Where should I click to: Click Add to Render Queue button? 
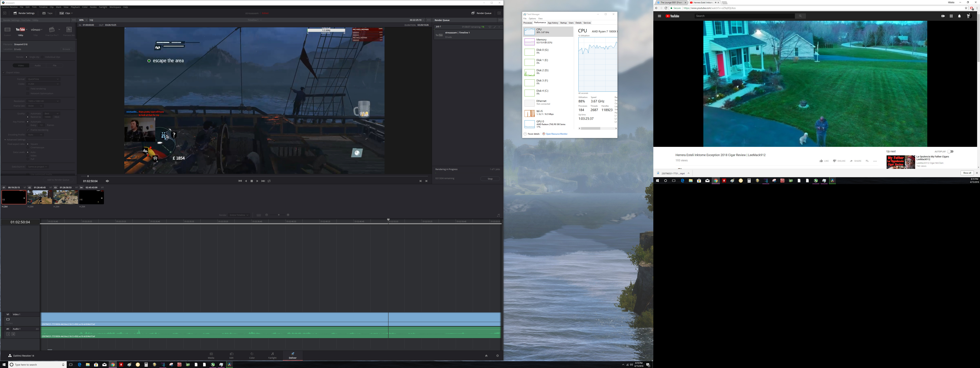tap(58, 180)
